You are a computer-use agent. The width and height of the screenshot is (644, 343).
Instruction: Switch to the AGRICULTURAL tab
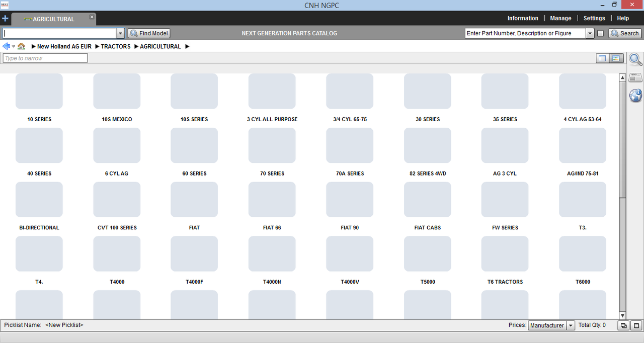(x=53, y=19)
